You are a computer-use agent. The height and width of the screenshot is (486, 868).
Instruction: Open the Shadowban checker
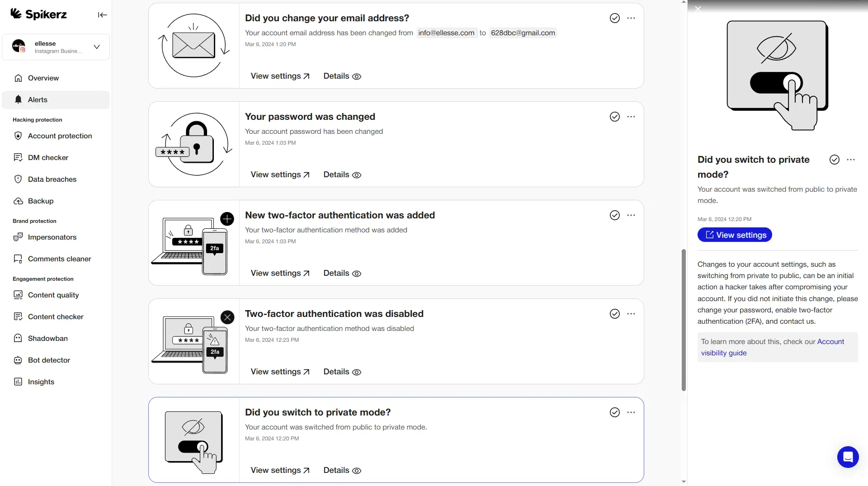click(x=47, y=338)
